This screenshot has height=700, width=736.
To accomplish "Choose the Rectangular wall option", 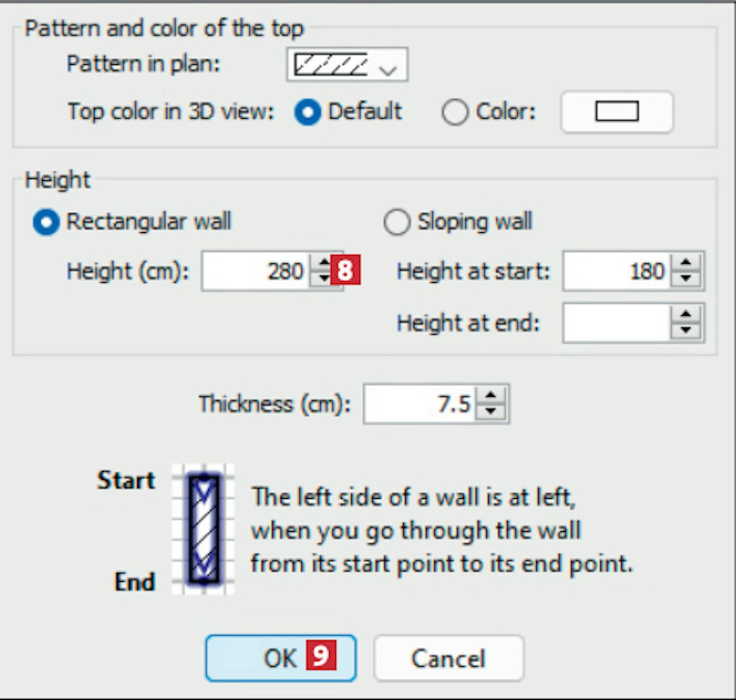I will click(x=46, y=222).
